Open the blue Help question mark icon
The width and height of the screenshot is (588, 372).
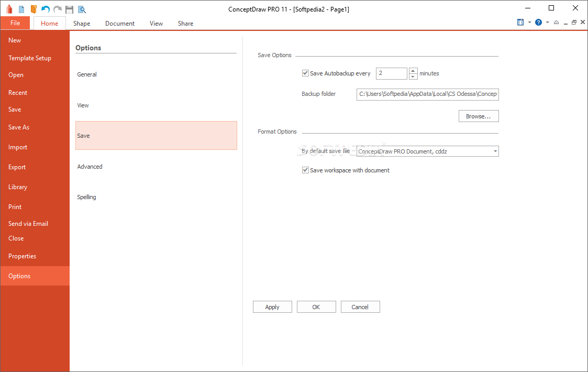[538, 22]
